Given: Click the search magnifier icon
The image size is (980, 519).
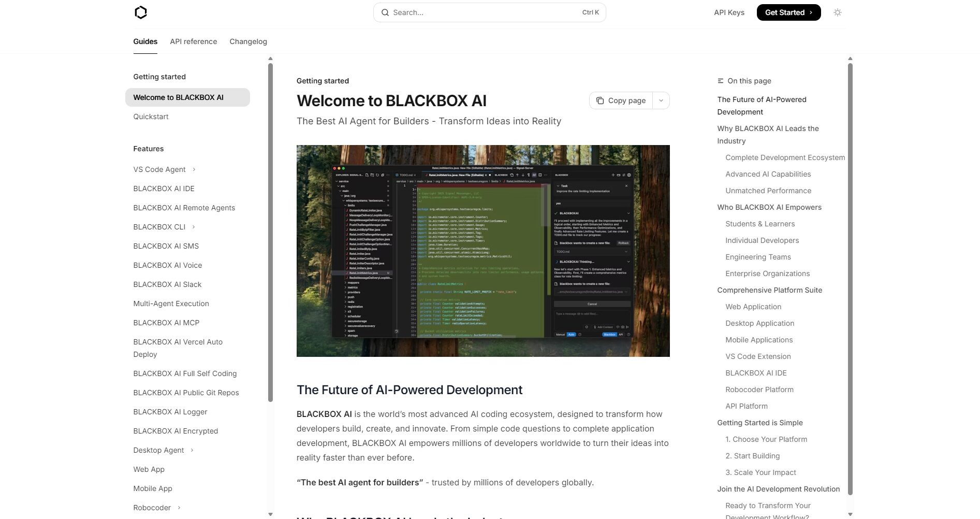Looking at the screenshot, I should [x=385, y=12].
